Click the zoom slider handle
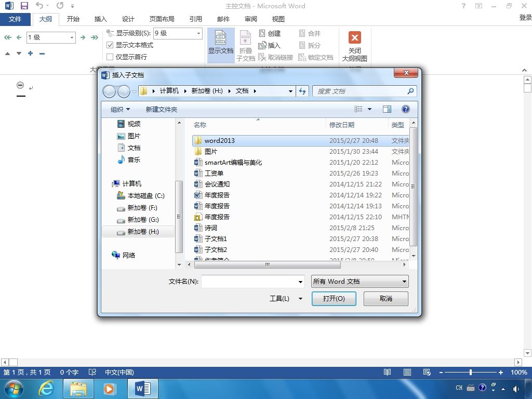The height and width of the screenshot is (399, 532). point(471,372)
